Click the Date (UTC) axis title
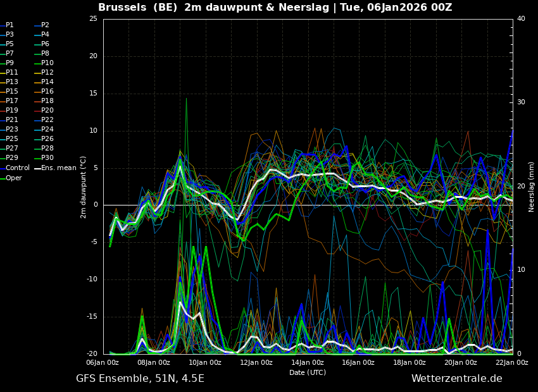This screenshot has width=538, height=392. (x=308, y=372)
